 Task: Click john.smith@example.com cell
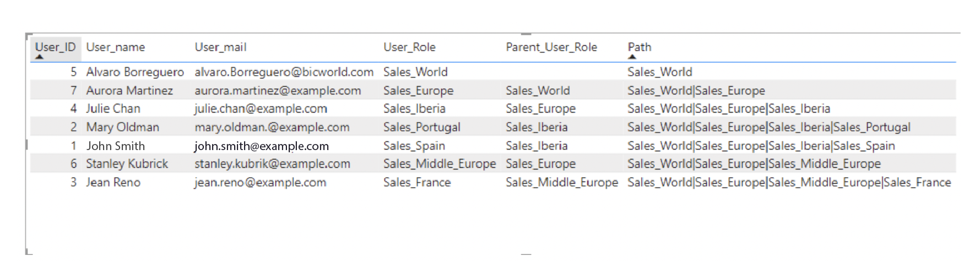(262, 146)
